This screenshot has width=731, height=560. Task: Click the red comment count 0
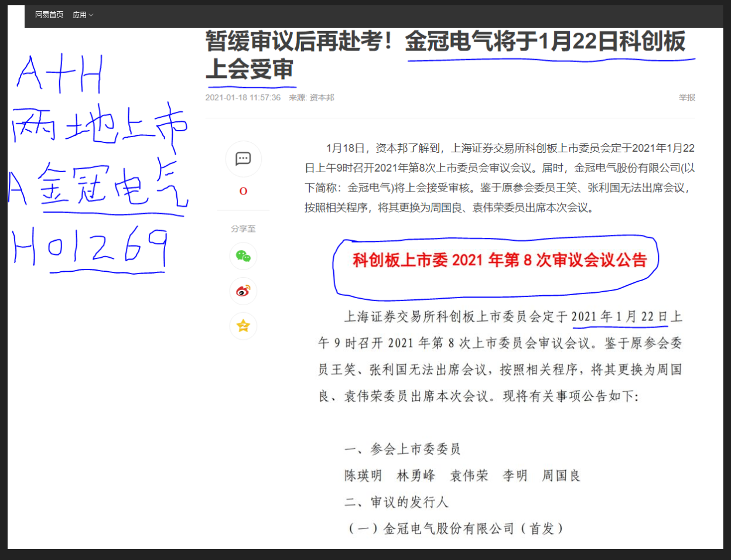pyautogui.click(x=243, y=191)
